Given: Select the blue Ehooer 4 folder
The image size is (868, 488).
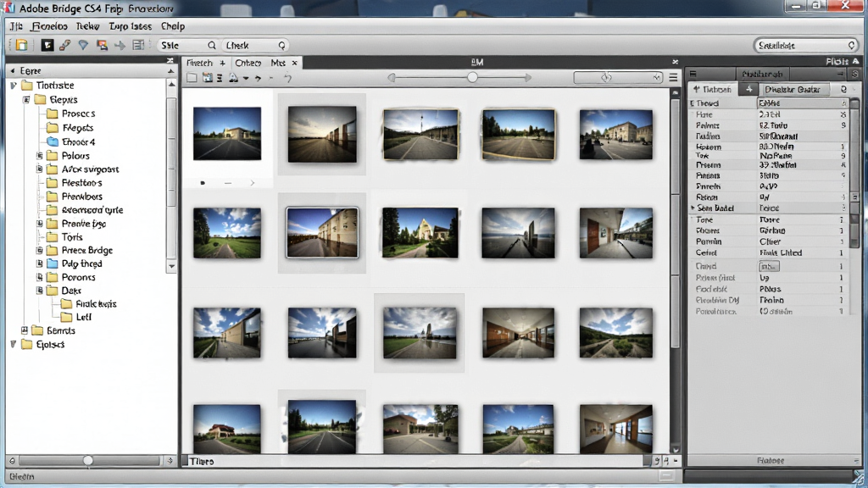Looking at the screenshot, I should (x=78, y=141).
